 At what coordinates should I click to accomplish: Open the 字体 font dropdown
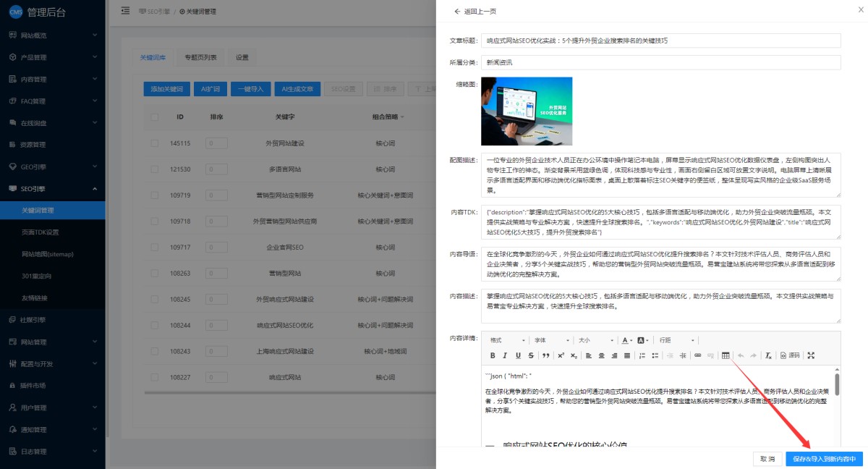point(550,340)
